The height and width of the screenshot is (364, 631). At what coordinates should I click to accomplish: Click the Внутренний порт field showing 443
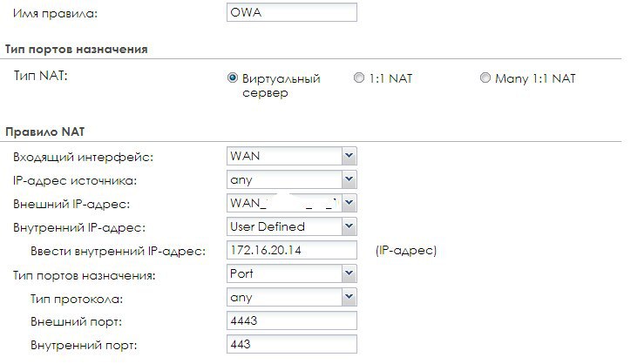[291, 344]
